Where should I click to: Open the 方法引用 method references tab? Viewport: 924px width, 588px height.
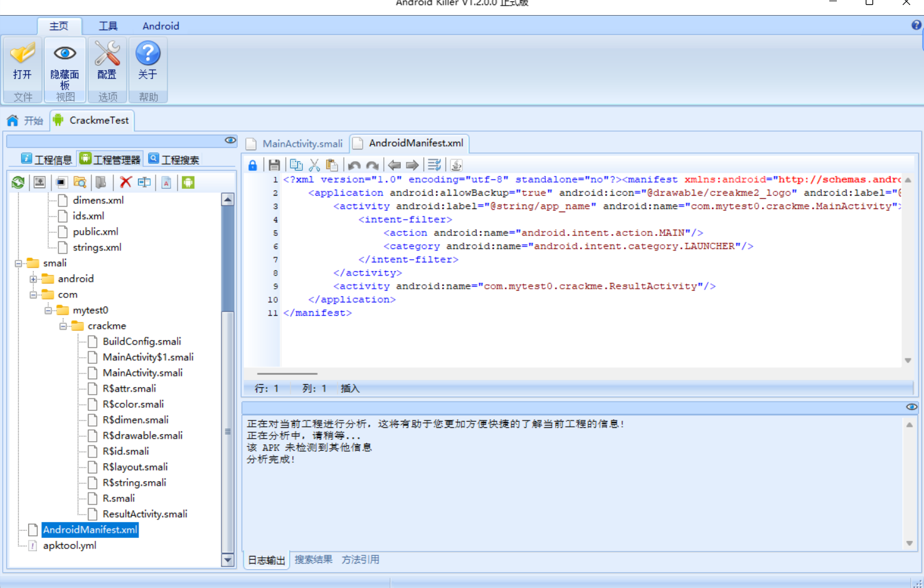pos(360,559)
